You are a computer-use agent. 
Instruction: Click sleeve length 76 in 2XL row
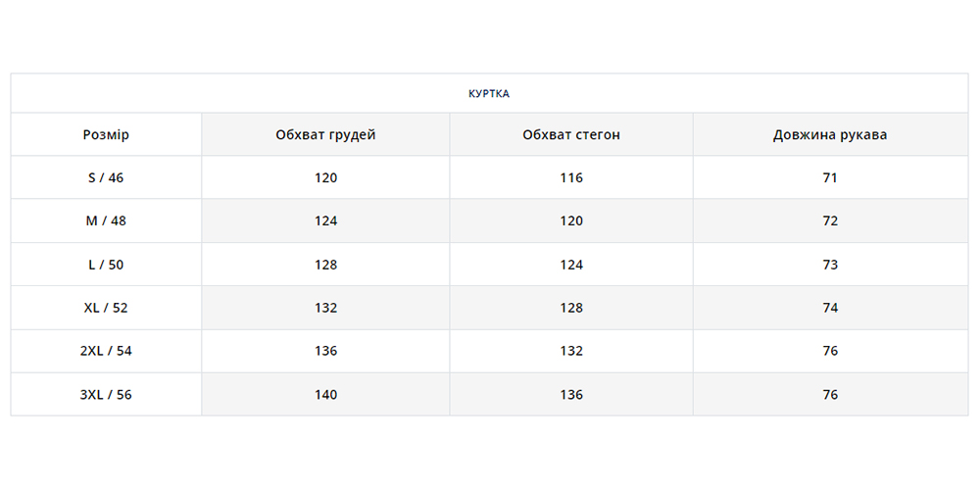click(x=830, y=351)
